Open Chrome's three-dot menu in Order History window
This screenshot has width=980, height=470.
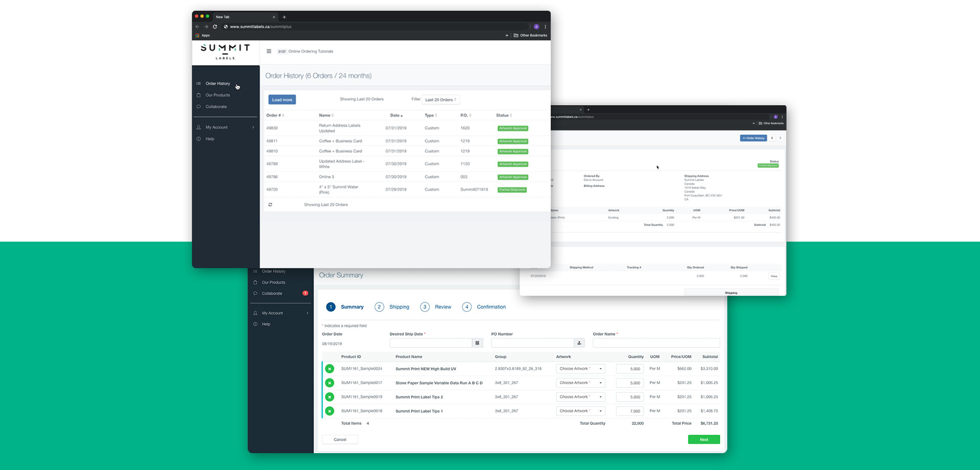point(545,27)
